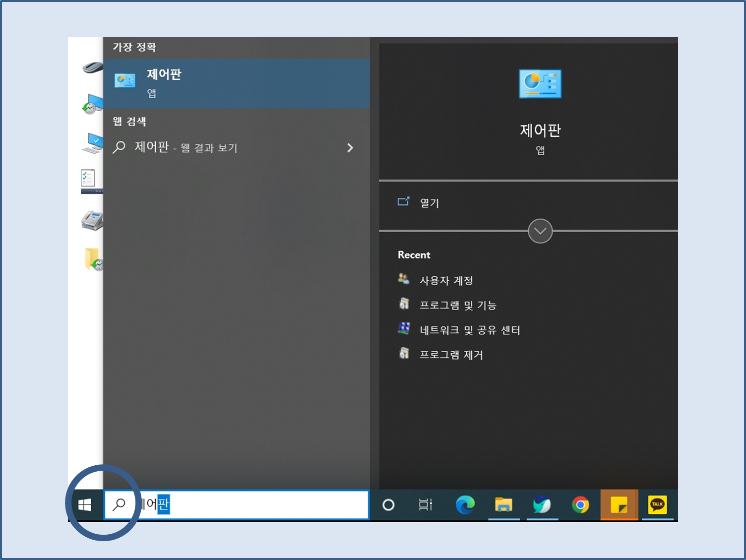Click the 열기 action to open Control Panel
Viewport: 746px width, 560px height.
point(430,203)
